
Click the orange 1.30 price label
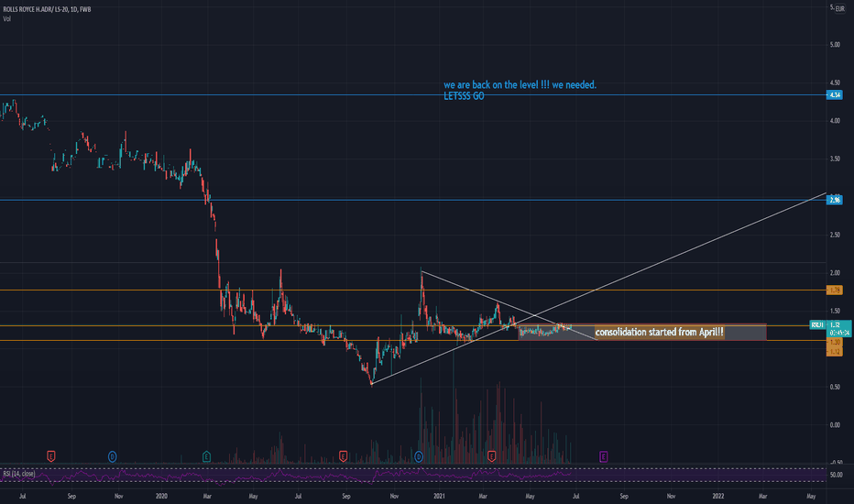[835, 342]
